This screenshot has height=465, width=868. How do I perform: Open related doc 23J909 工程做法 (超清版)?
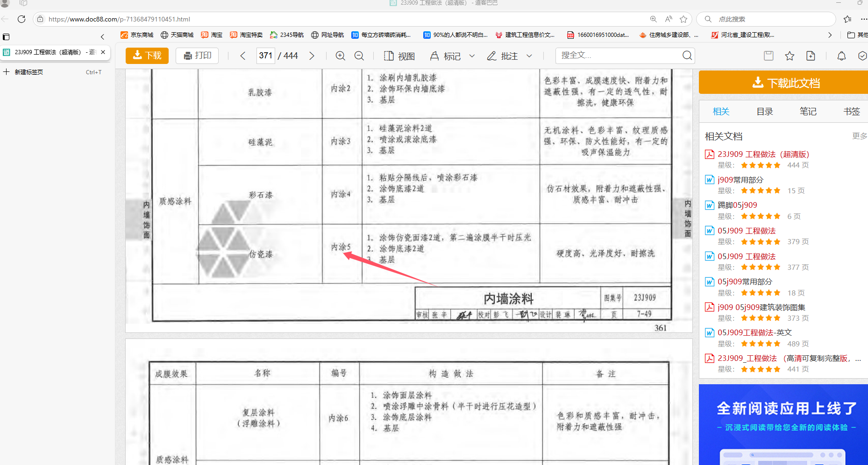point(763,154)
